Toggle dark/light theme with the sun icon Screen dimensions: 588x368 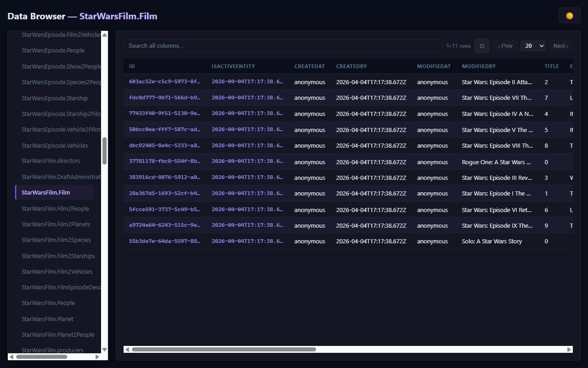(x=569, y=15)
